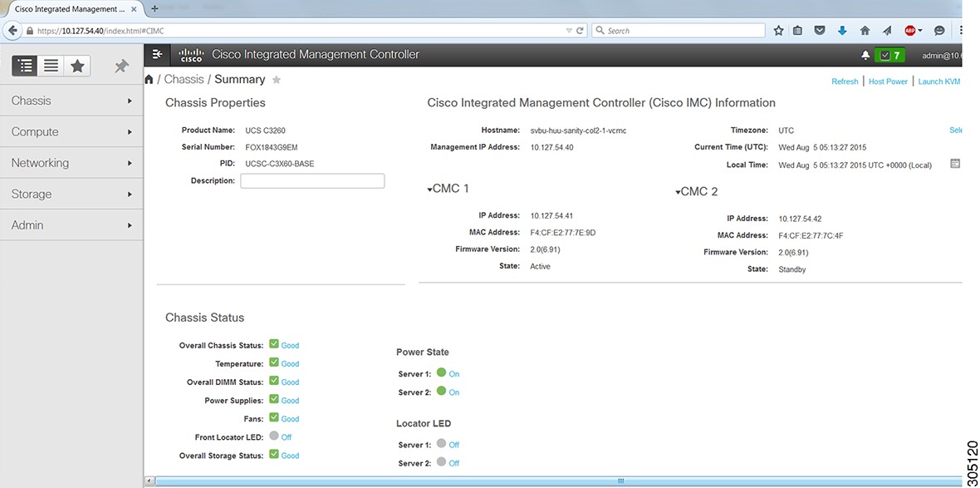Click the navigation pane collapse icon
The image size is (980, 488).
tap(157, 53)
